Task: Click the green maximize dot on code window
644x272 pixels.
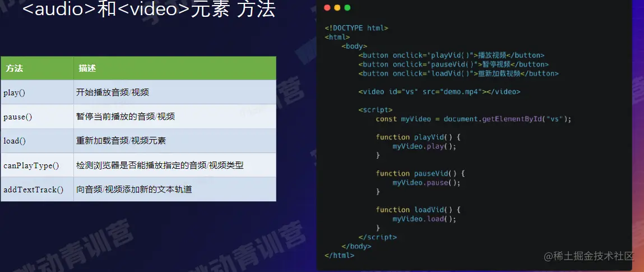Action: point(348,8)
